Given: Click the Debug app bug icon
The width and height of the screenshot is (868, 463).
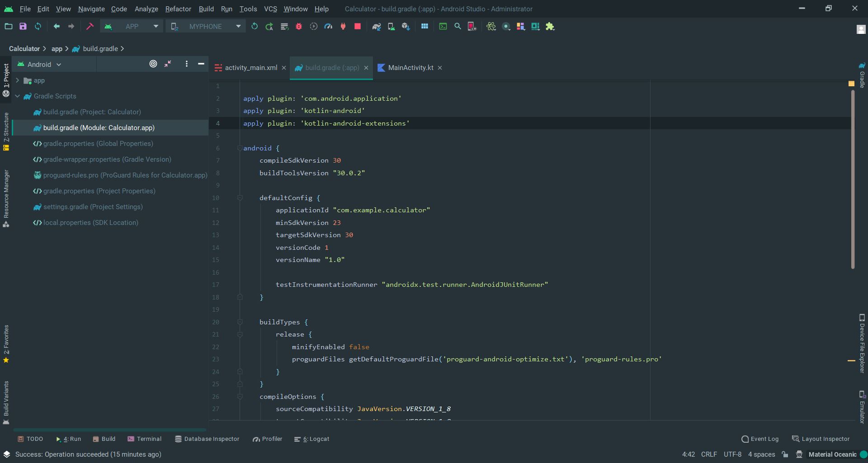Looking at the screenshot, I should click(299, 27).
